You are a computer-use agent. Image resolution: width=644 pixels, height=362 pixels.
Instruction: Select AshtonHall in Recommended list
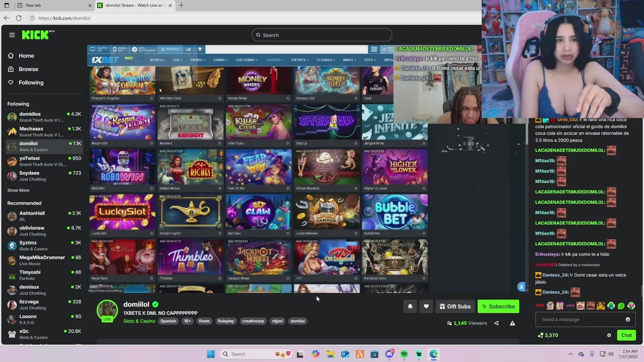click(x=44, y=216)
